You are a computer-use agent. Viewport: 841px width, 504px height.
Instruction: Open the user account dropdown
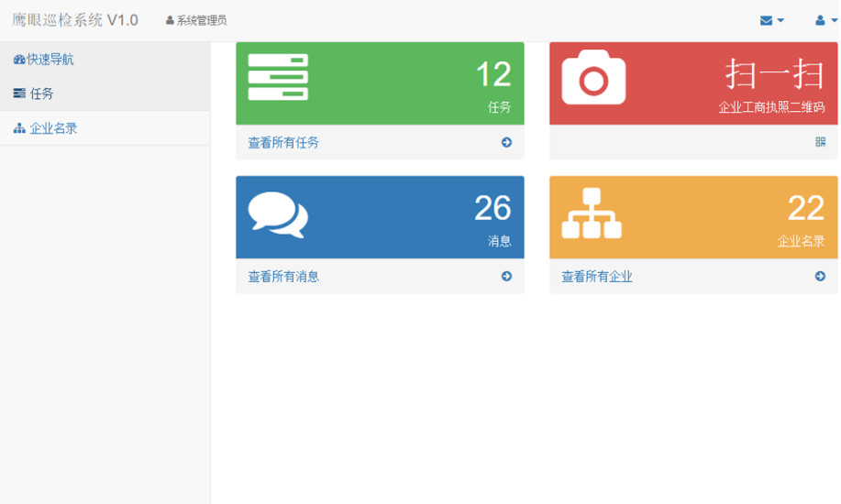[x=825, y=20]
